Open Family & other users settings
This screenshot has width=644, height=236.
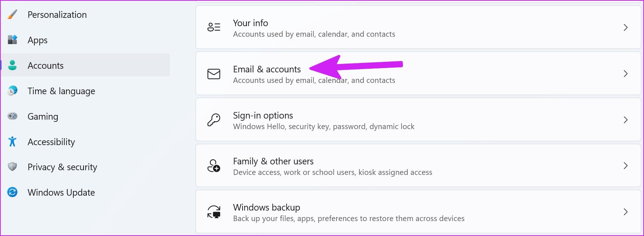coord(418,166)
